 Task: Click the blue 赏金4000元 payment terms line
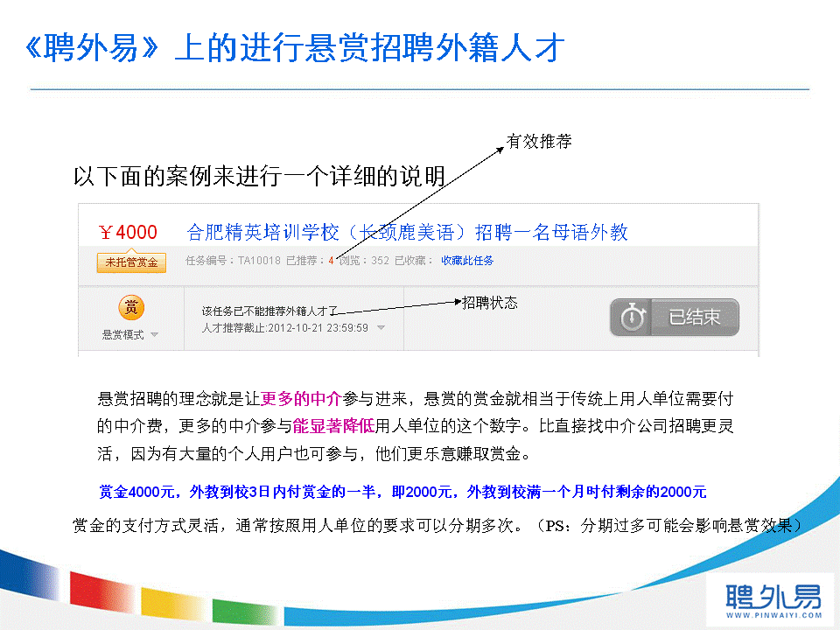(402, 491)
